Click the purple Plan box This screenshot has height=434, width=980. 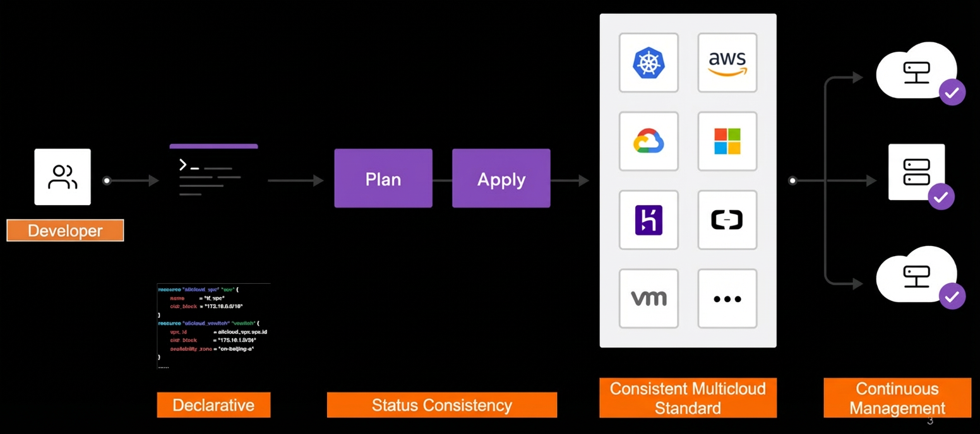click(x=383, y=179)
